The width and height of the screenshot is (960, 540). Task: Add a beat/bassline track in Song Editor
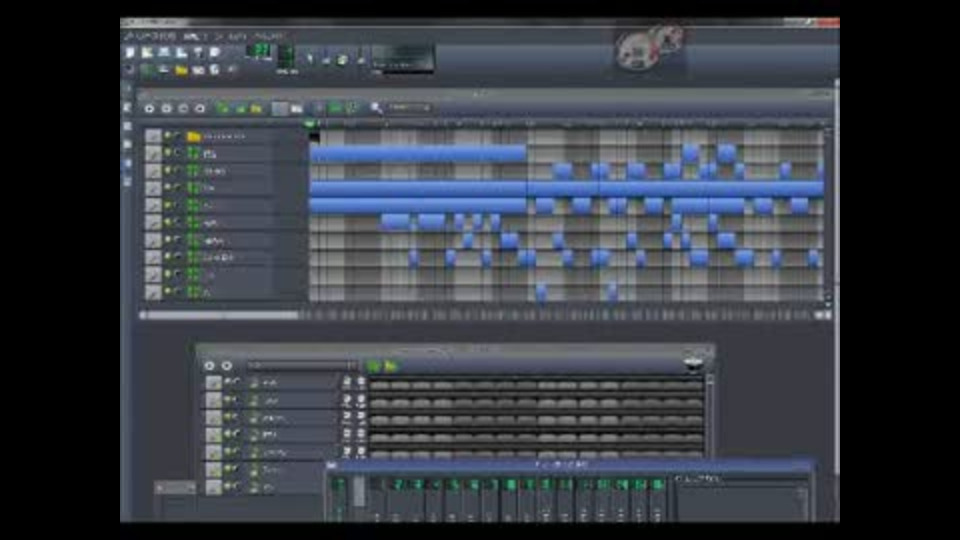click(x=223, y=109)
